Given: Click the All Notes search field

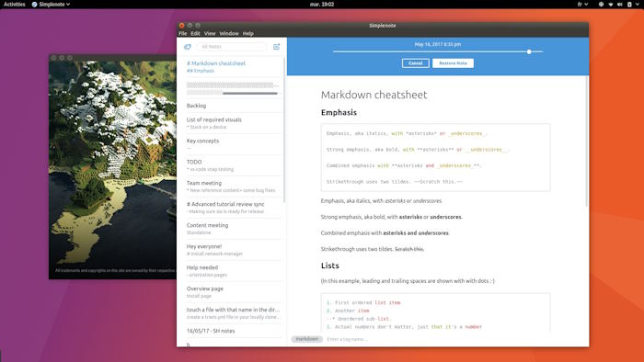Looking at the screenshot, I should [232, 47].
